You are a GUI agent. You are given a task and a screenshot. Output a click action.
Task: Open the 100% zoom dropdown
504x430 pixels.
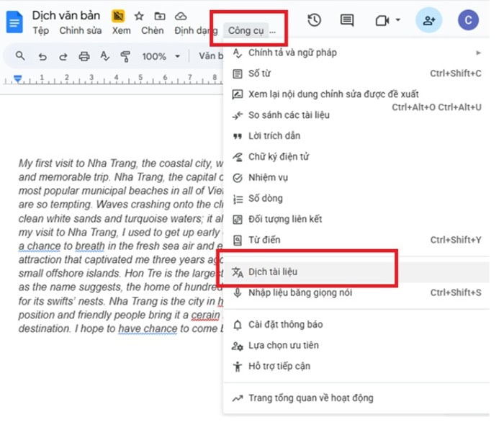pos(159,56)
